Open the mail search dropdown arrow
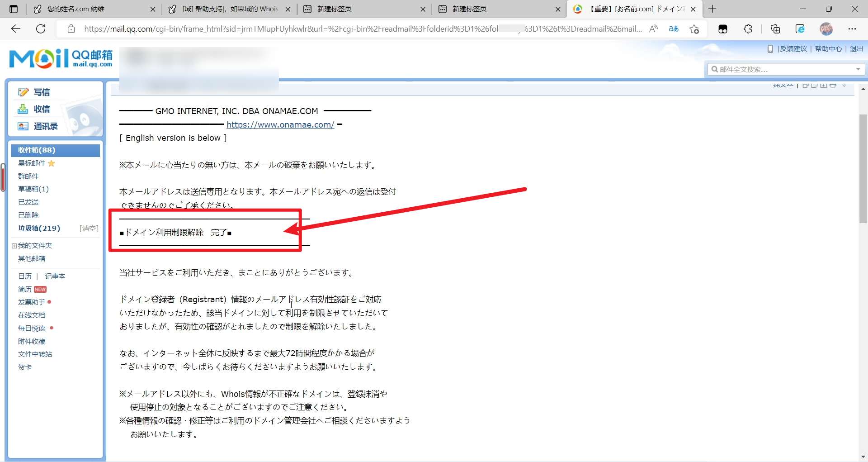868x462 pixels. point(858,69)
